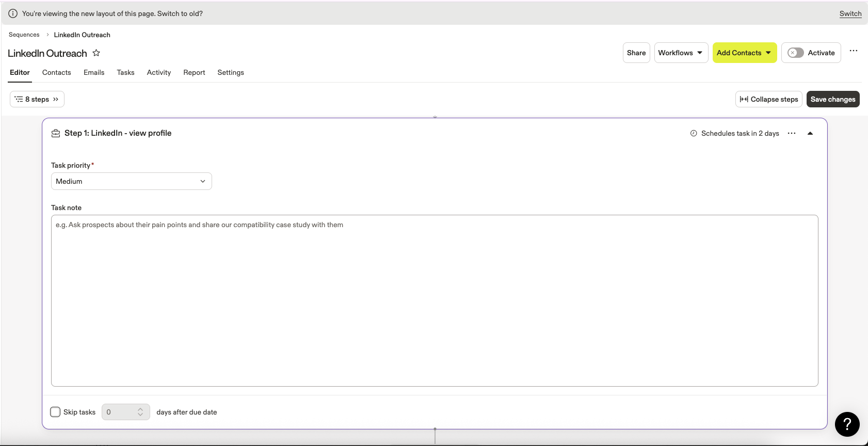Navigate to Sequences breadcrumb
This screenshot has width=868, height=446.
(24, 35)
